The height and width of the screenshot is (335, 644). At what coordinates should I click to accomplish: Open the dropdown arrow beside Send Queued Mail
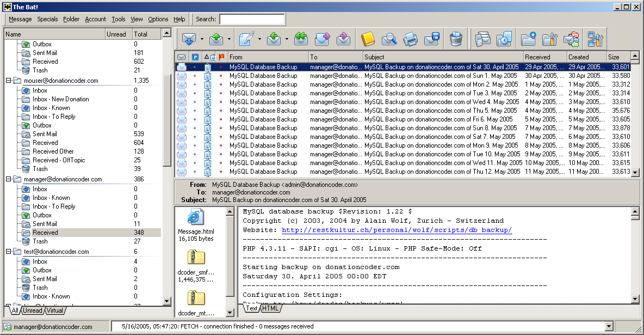(229, 39)
